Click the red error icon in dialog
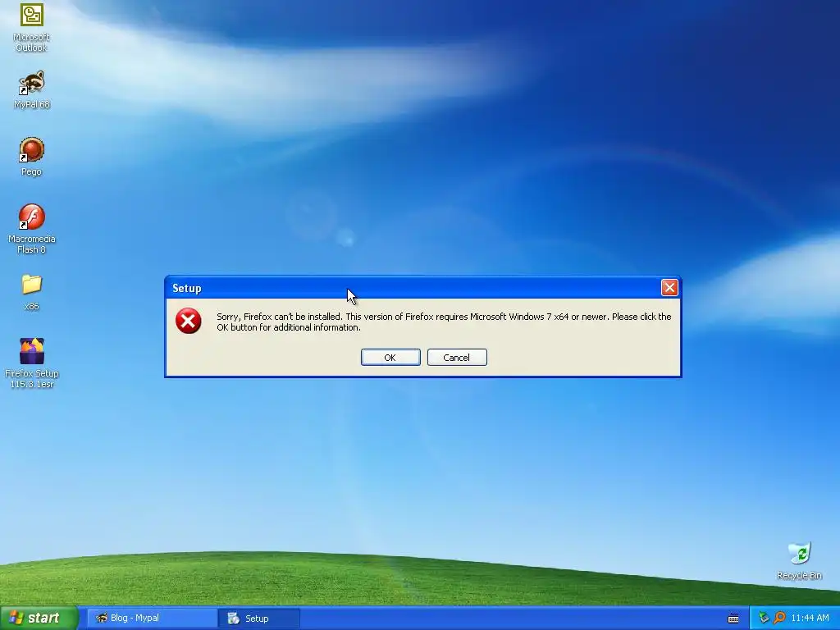 click(189, 321)
